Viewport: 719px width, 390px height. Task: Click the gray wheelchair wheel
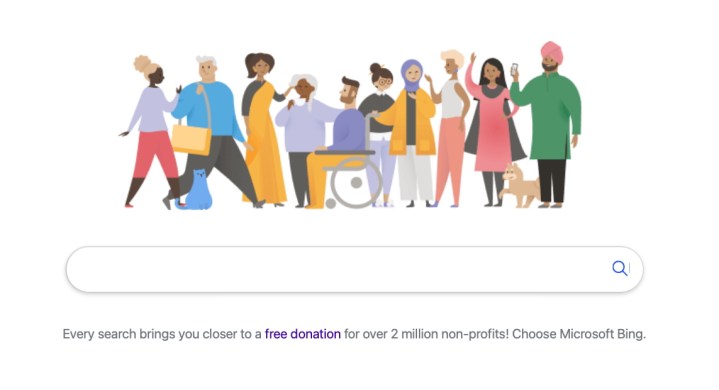click(356, 183)
